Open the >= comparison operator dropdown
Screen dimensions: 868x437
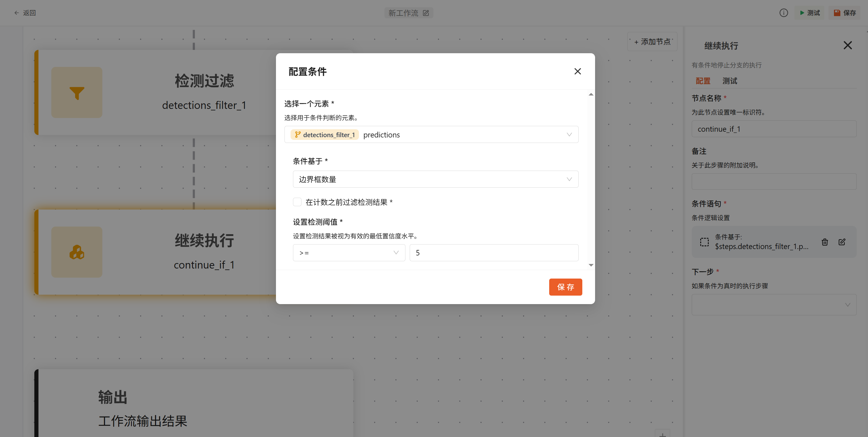349,252
